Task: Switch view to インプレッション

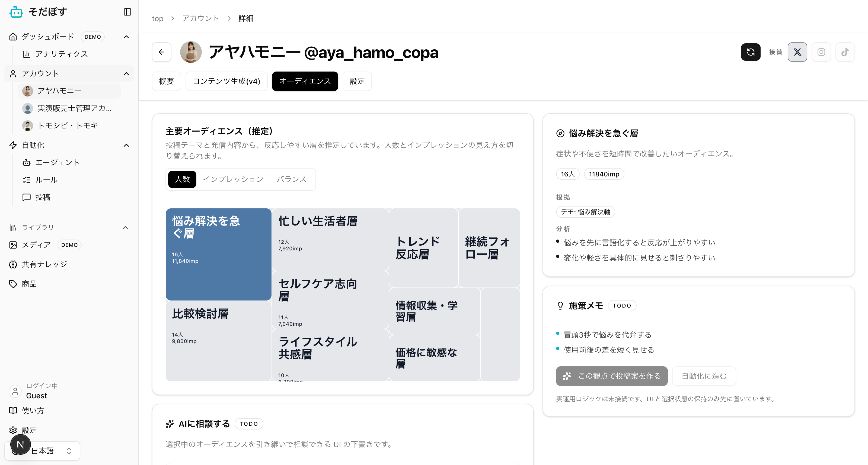Action: (x=234, y=179)
